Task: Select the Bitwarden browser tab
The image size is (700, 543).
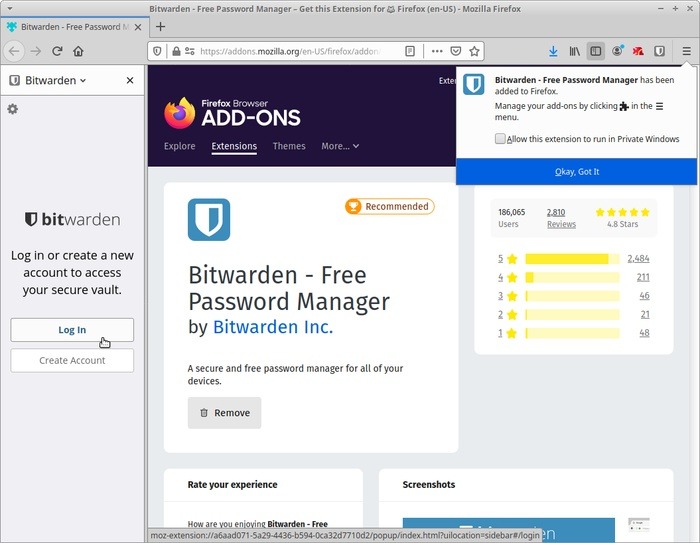Action: pos(75,27)
